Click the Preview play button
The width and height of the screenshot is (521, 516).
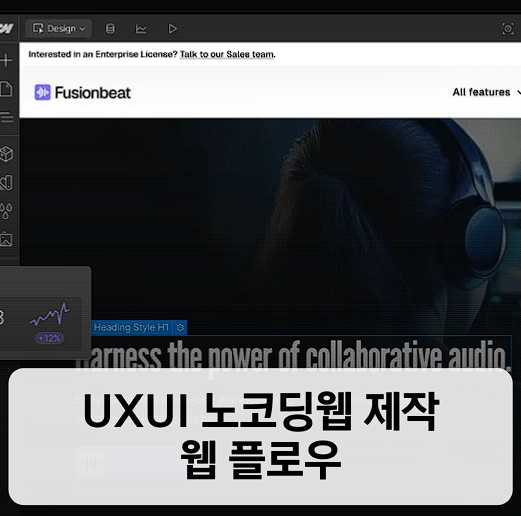click(x=172, y=29)
